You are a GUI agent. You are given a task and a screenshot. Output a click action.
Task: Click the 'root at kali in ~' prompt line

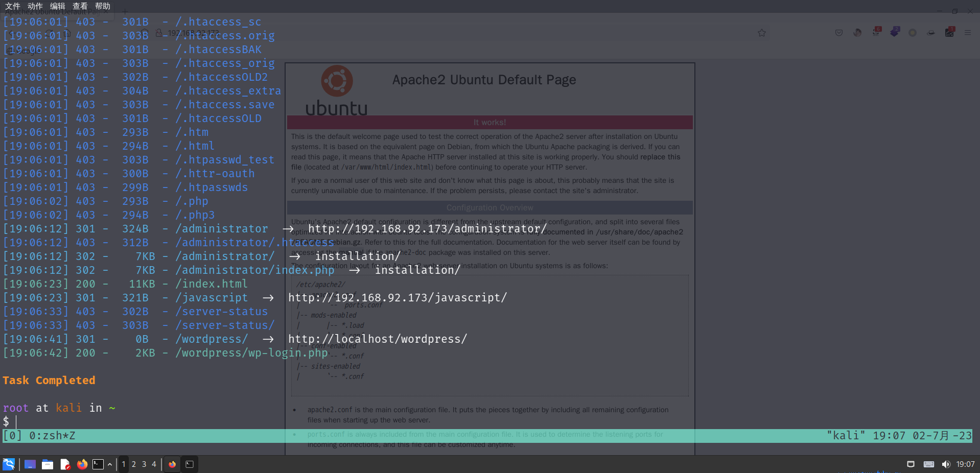(59, 408)
